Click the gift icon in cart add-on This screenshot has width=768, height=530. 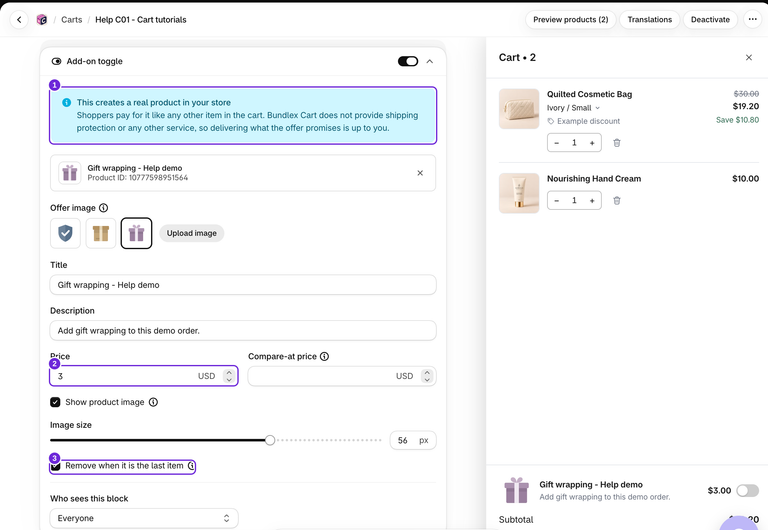point(516,490)
